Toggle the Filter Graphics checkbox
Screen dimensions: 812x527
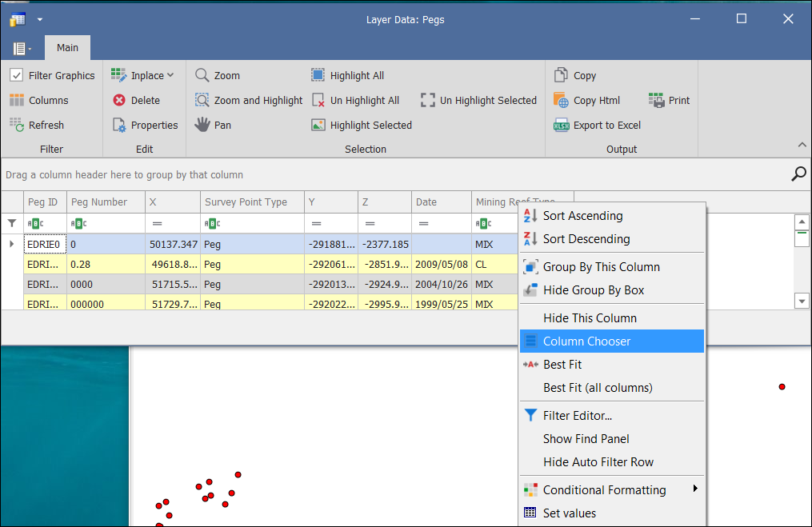(16, 75)
